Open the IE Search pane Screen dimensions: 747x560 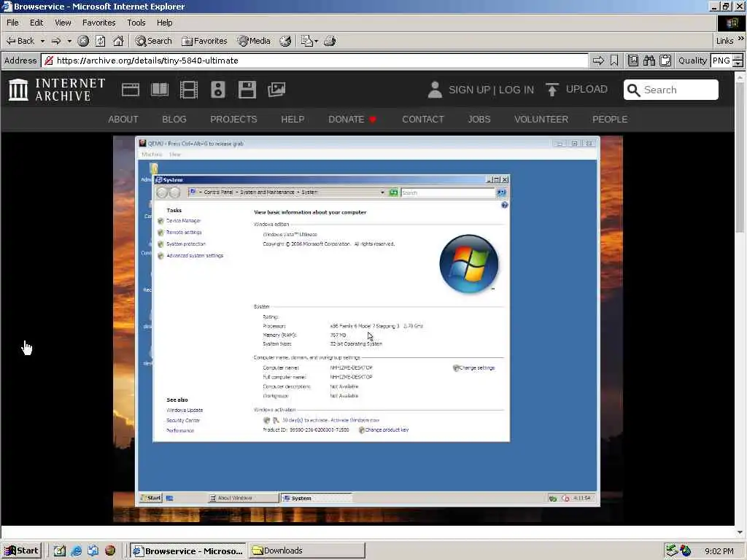[153, 41]
